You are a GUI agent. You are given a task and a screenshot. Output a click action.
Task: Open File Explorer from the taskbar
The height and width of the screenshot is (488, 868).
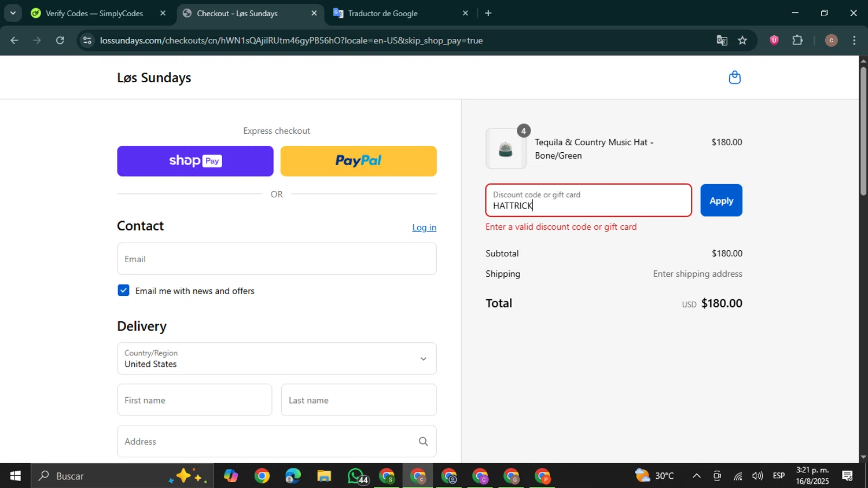pos(324,476)
